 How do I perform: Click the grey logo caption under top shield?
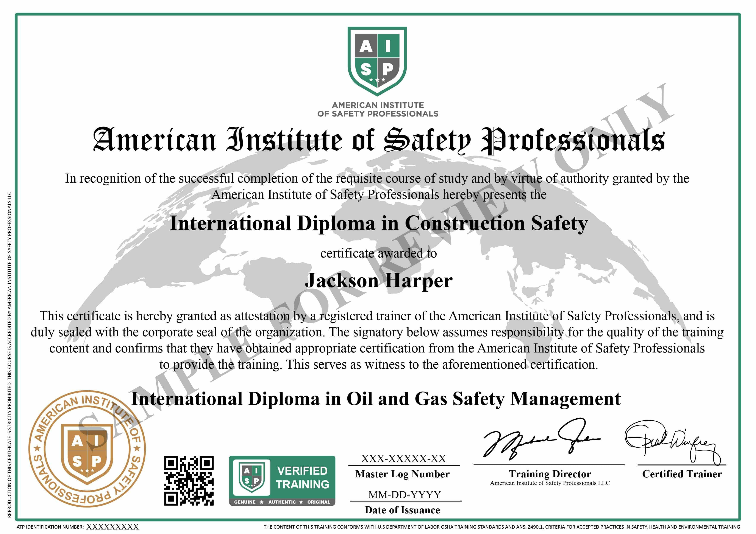click(378, 109)
